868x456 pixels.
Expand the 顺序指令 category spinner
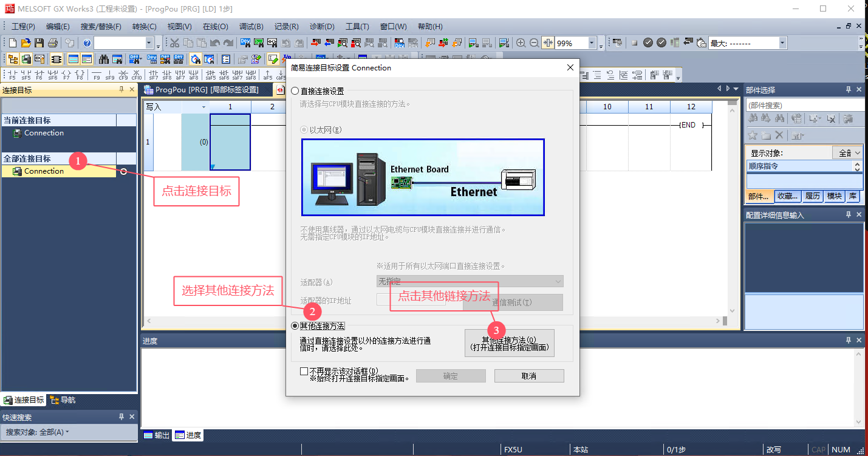pos(858,166)
